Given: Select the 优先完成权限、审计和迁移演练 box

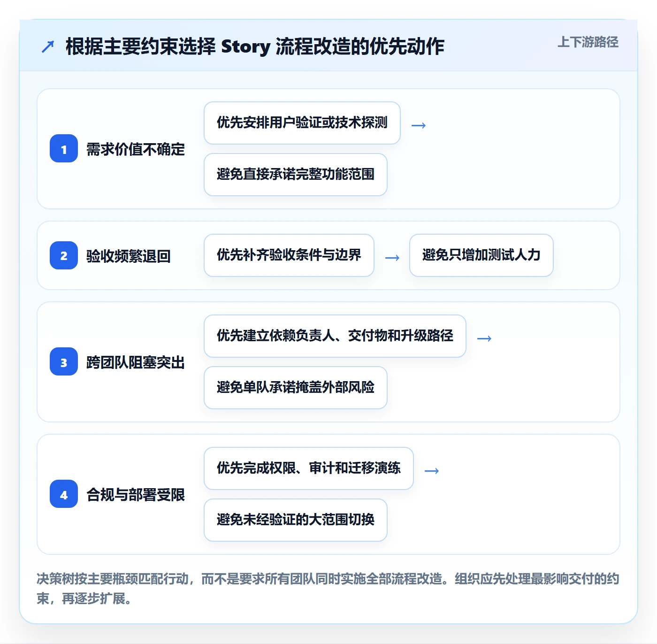Looking at the screenshot, I should tap(309, 468).
